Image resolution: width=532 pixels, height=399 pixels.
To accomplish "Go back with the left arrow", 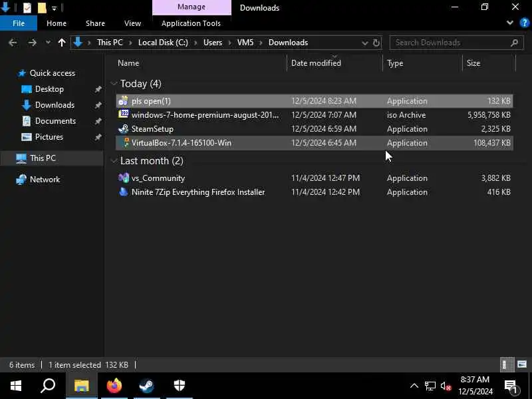I will tap(13, 43).
